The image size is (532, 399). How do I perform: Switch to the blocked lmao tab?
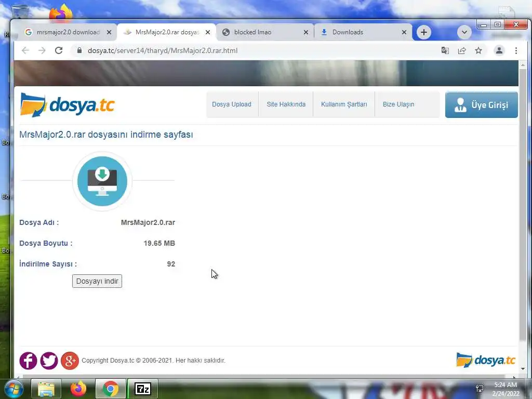coord(264,32)
